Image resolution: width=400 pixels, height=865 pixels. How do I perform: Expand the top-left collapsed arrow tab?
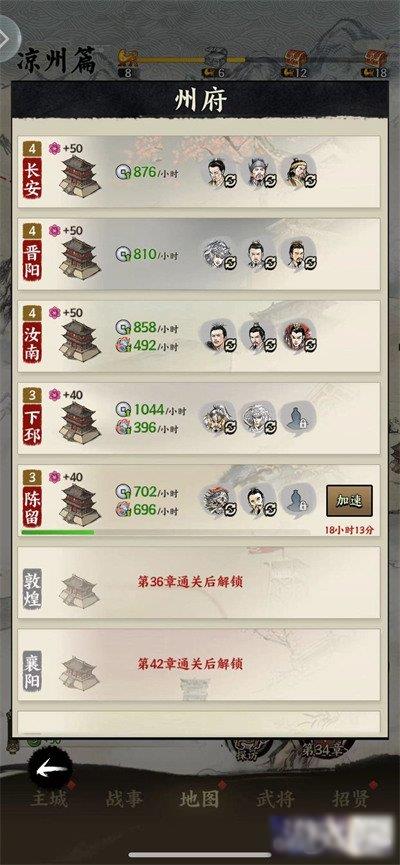(8, 39)
